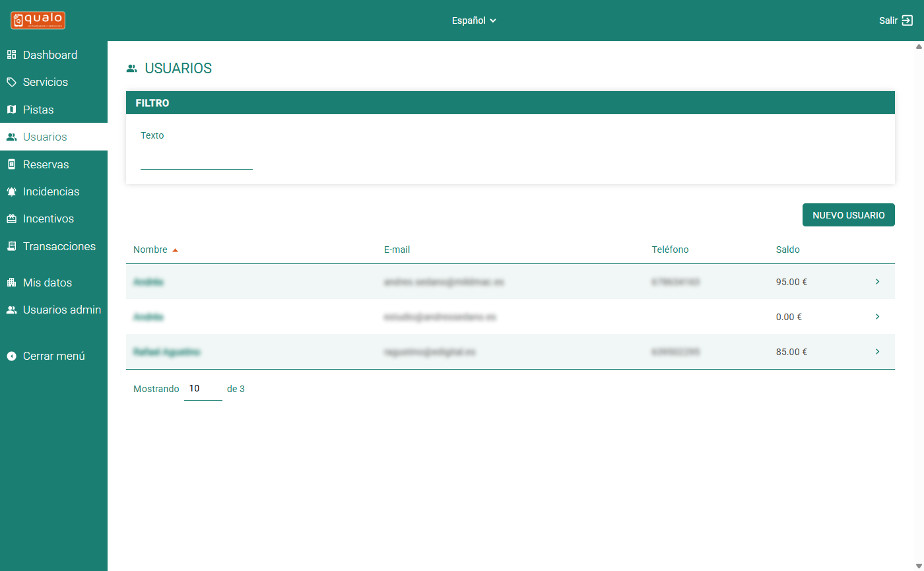
Task: Open Usuarios admin menu item
Action: pyautogui.click(x=61, y=310)
